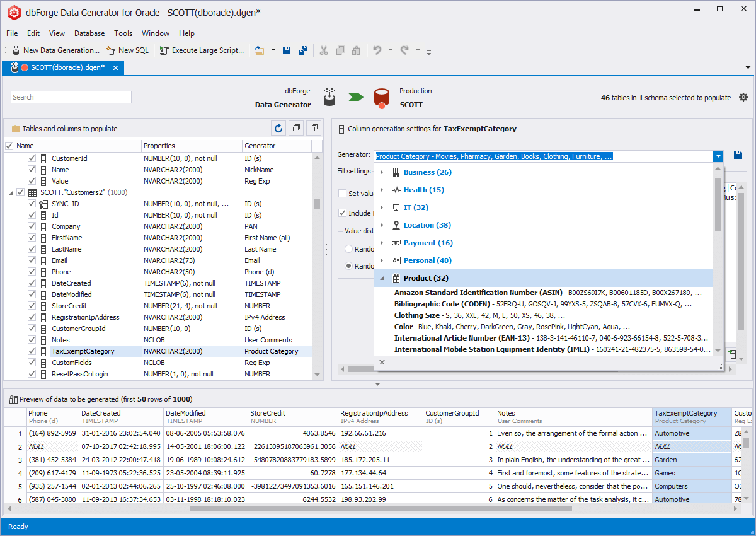Click inside the Search field
The height and width of the screenshot is (536, 756).
pos(71,97)
